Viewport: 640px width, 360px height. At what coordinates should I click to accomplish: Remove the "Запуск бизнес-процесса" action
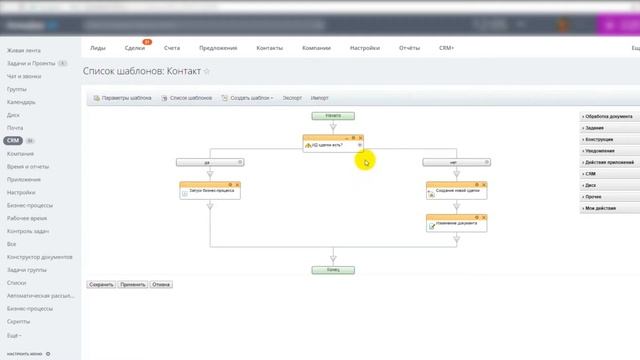tap(237, 185)
